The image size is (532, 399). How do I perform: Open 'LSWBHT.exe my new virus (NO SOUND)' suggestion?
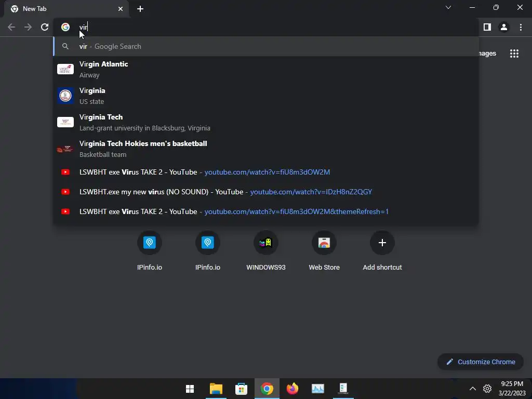coord(267,192)
